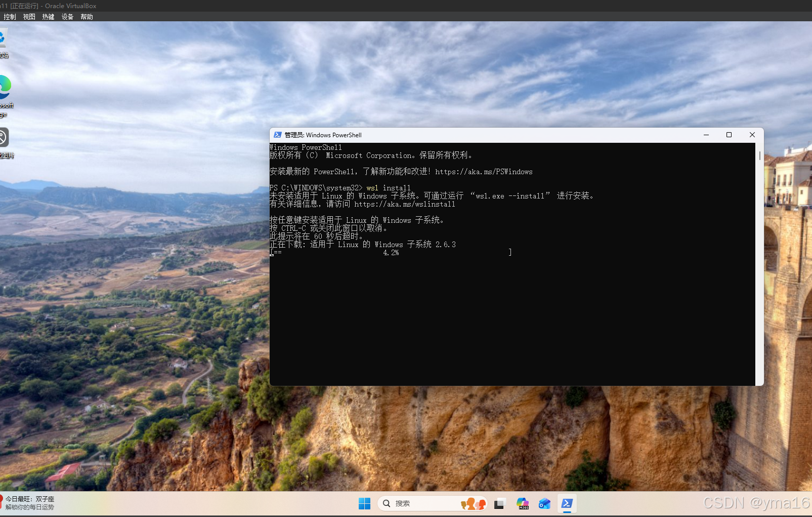Click the 'PS C:\WINDOWS\system32>' prompt text
The width and height of the screenshot is (812, 517).
(x=316, y=188)
